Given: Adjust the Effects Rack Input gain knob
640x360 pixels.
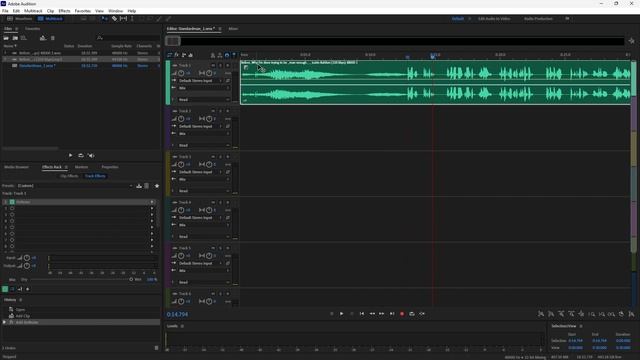Looking at the screenshot, I should (27, 258).
